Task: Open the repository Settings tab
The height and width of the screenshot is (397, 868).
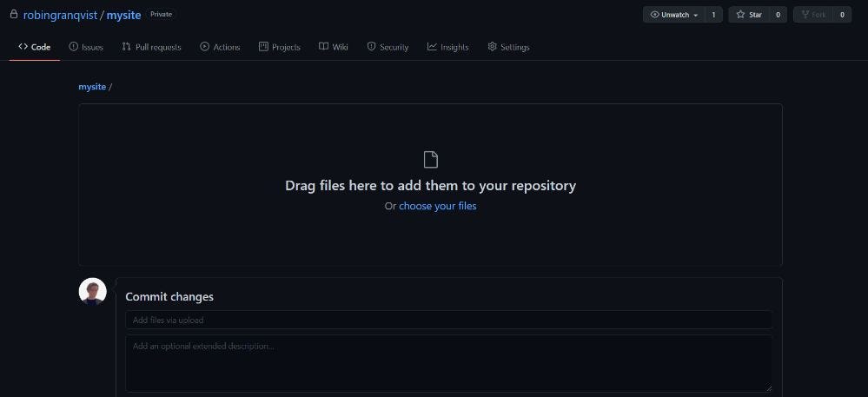Action: (508, 47)
